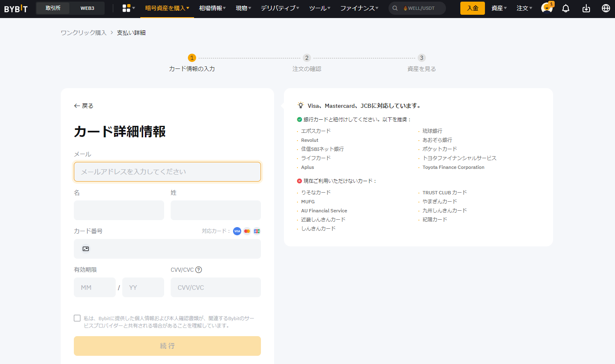615x364 pixels.
Task: Click the red unavailable cards icon
Action: point(299,181)
